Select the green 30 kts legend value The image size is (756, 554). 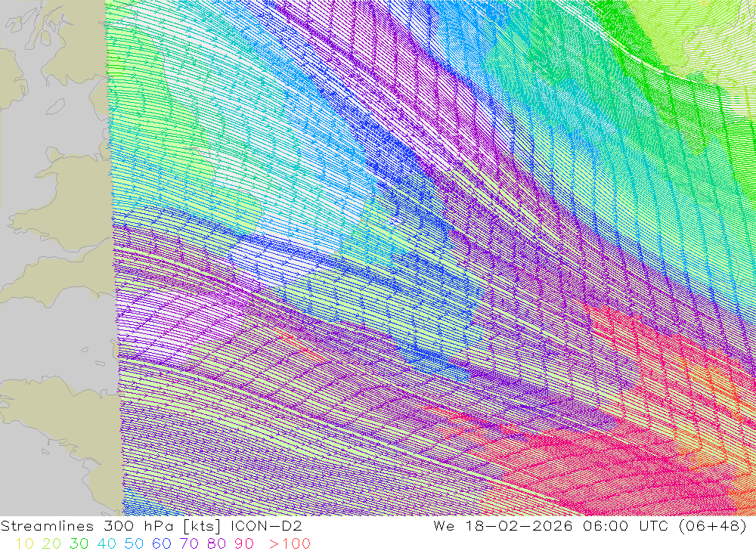pyautogui.click(x=79, y=544)
